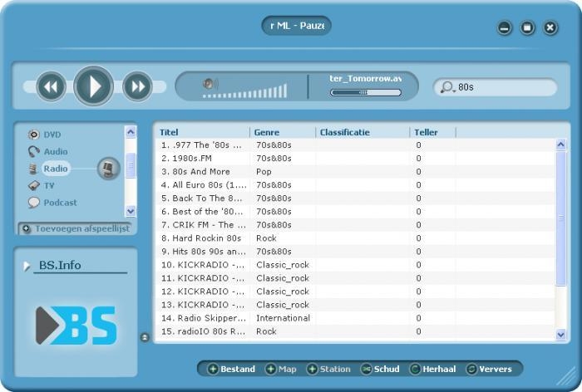
Task: Click the now-playing ter_Tomorrow file name
Action: coord(366,79)
